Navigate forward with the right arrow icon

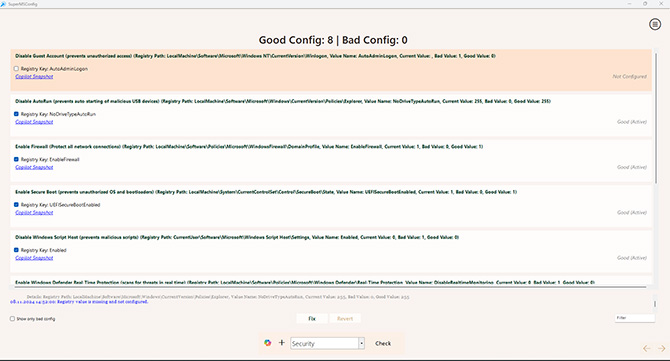tap(661, 349)
